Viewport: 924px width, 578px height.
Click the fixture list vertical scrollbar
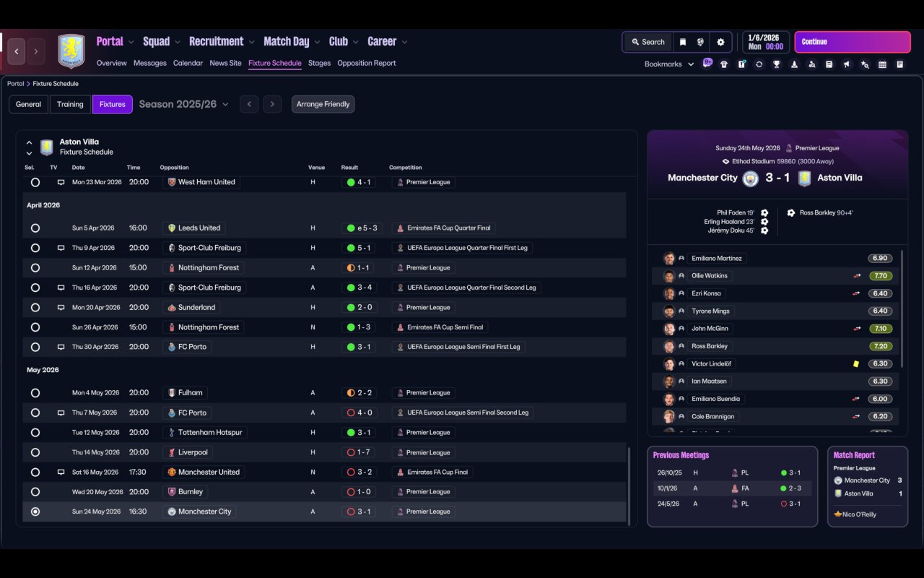click(630, 486)
